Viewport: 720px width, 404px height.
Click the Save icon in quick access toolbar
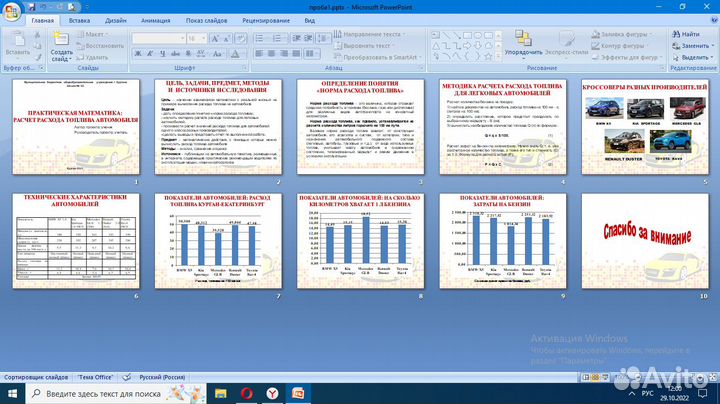[x=32, y=7]
